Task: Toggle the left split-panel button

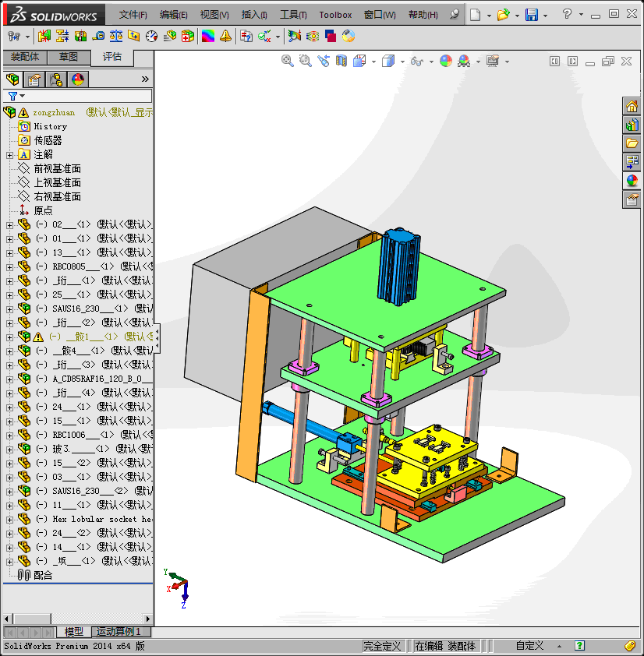Action: tap(555, 62)
